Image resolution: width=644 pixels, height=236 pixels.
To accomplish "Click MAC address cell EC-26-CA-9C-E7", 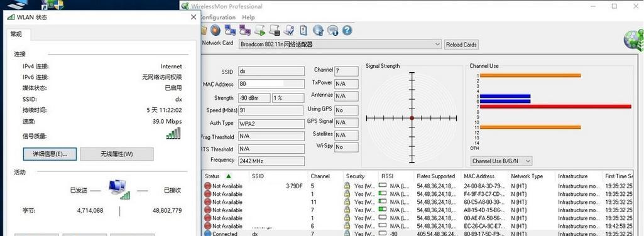I will 484,226.
